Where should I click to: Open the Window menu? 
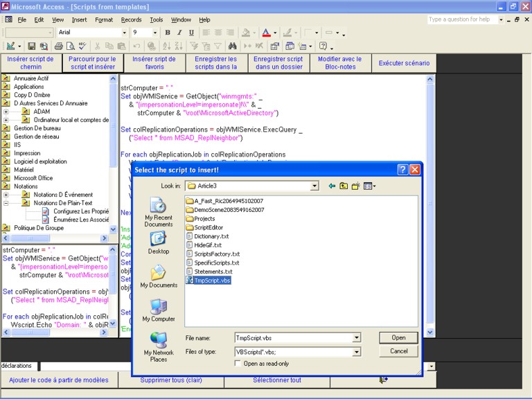[x=181, y=19]
